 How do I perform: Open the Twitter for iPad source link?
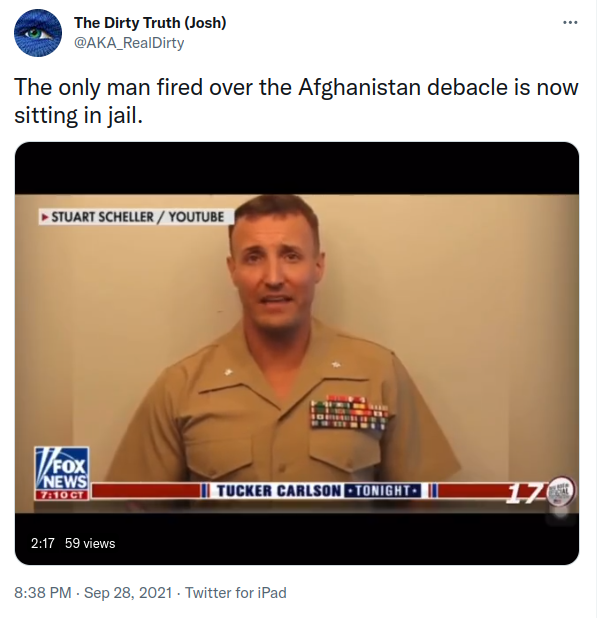point(236,593)
